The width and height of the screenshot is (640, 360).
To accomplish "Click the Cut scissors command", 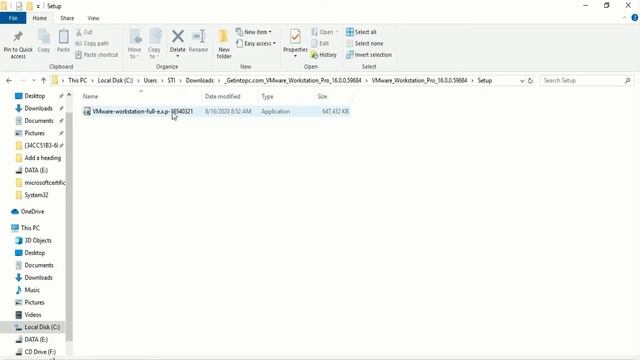I will [84, 32].
